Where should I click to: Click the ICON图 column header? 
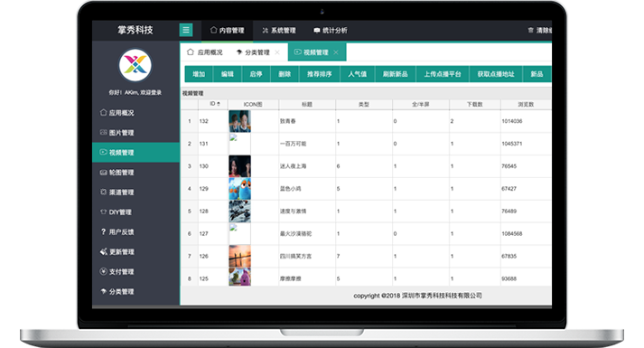click(x=253, y=104)
